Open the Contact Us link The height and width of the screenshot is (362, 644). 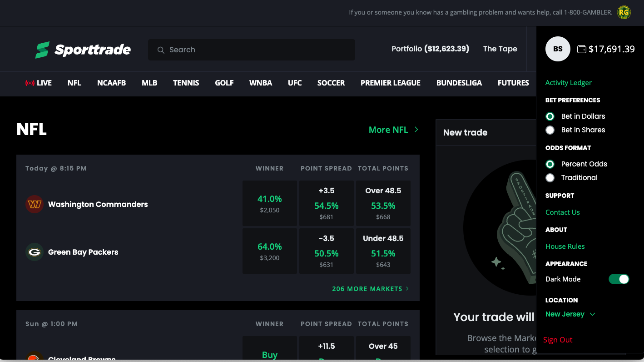click(563, 212)
